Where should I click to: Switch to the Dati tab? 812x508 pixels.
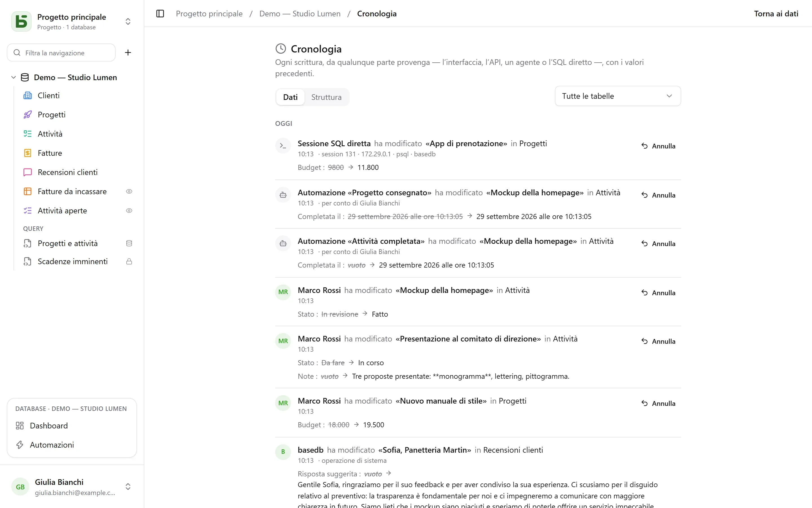click(290, 97)
